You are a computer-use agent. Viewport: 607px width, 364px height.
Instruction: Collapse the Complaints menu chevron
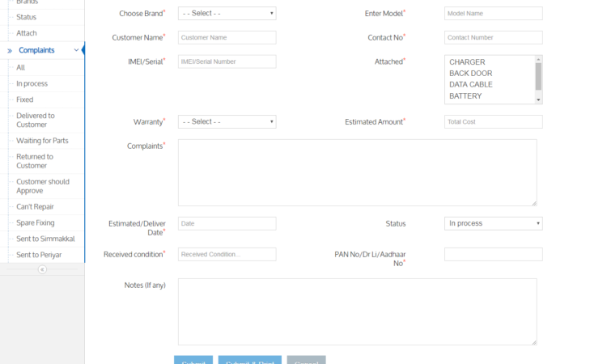pos(76,50)
